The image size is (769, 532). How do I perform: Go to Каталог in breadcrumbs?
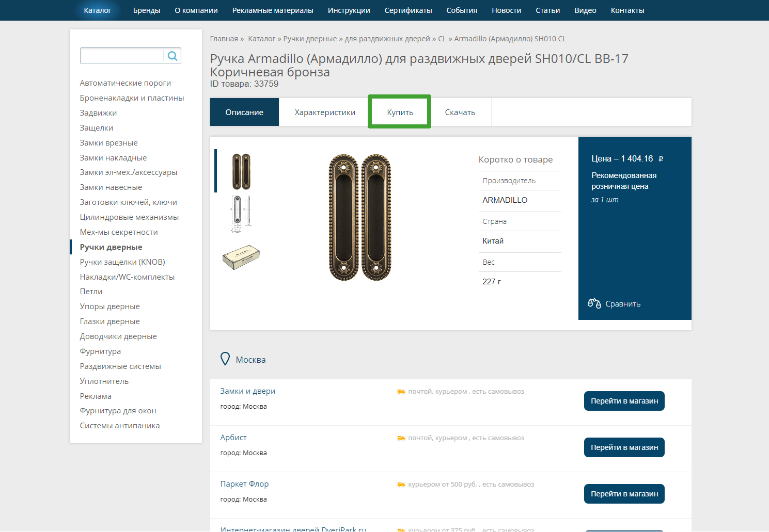(x=262, y=39)
